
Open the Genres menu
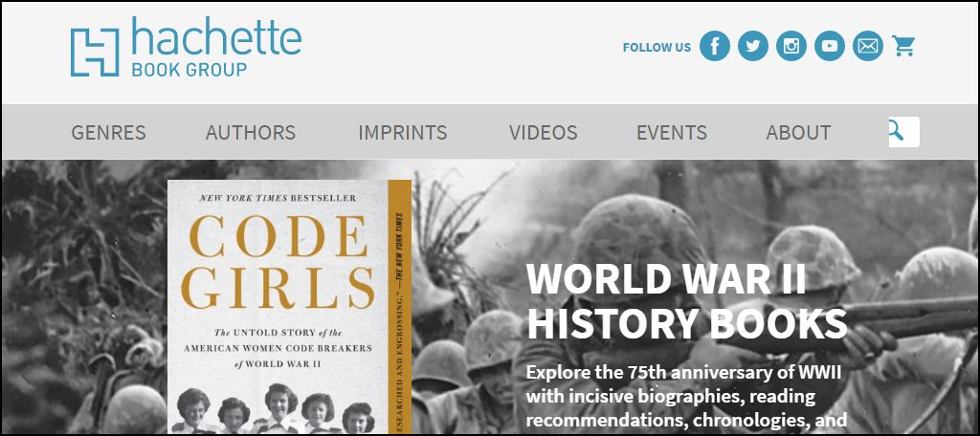108,132
